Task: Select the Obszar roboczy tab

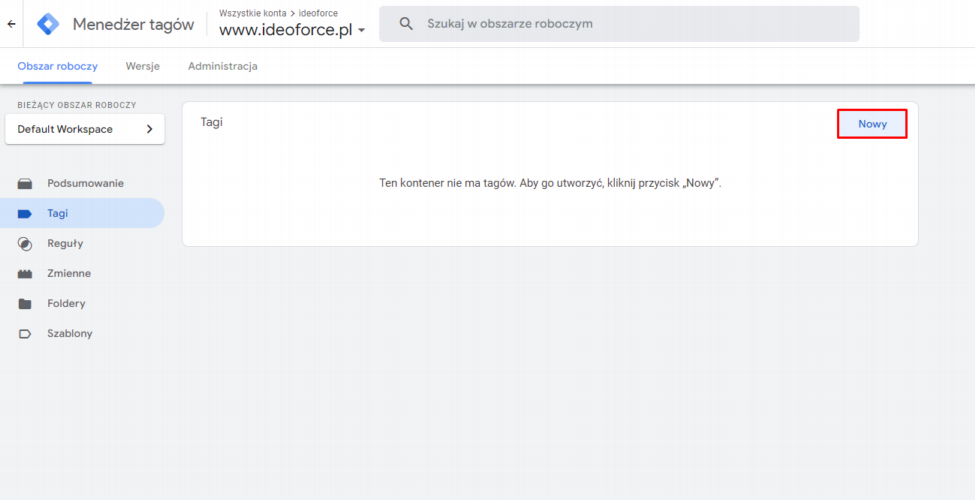Action: (x=57, y=66)
